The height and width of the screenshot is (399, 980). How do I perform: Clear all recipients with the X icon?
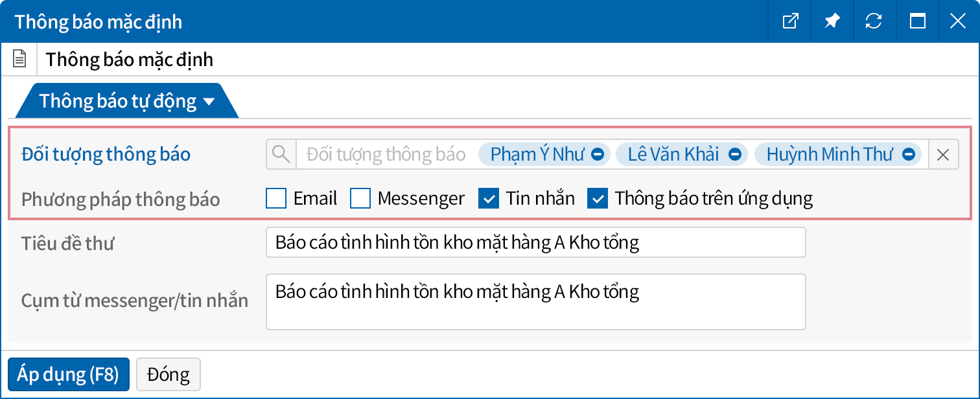(944, 154)
